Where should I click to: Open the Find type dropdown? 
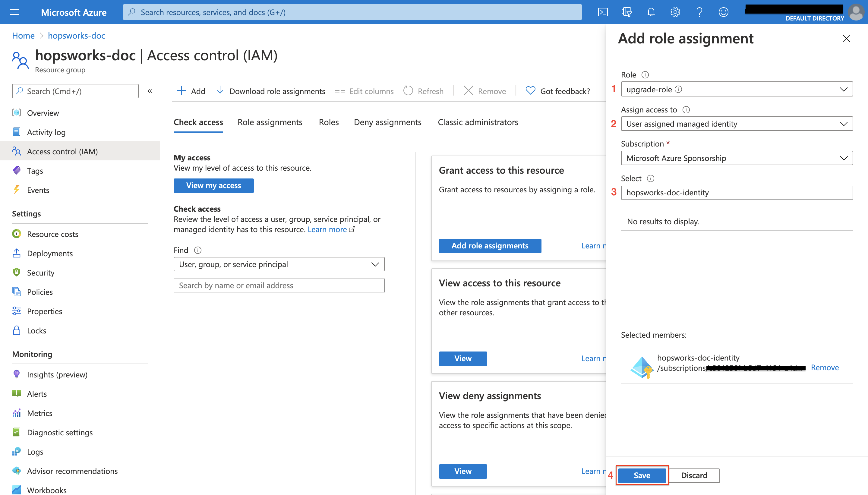(279, 264)
